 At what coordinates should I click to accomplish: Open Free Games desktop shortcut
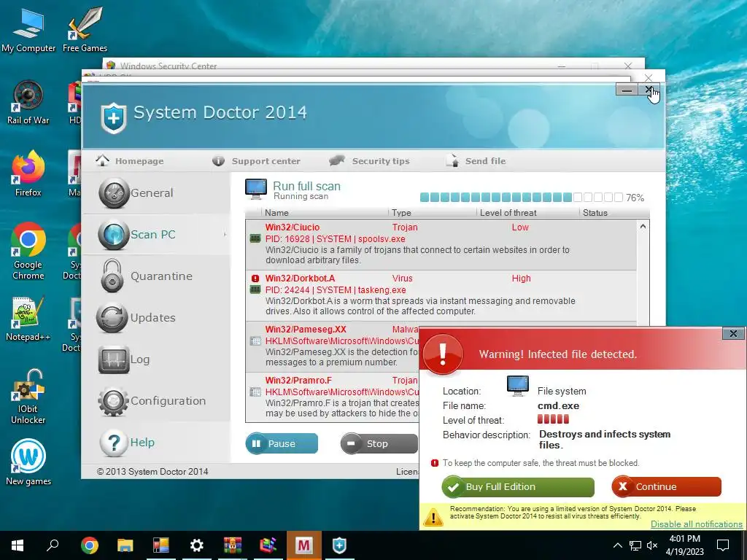click(x=85, y=31)
